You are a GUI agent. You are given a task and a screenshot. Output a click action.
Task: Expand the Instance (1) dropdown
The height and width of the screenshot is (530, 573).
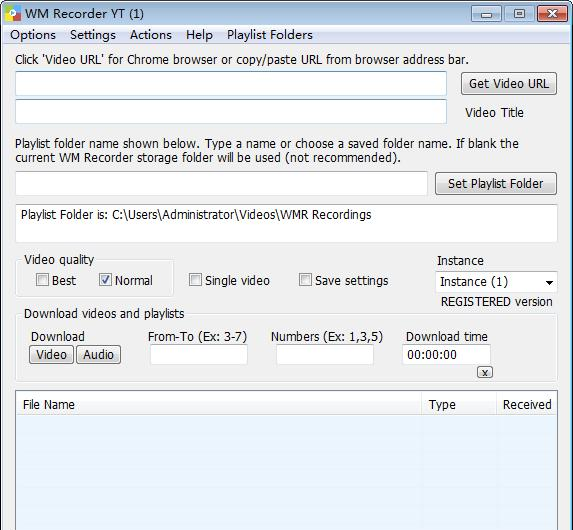[x=496, y=282]
